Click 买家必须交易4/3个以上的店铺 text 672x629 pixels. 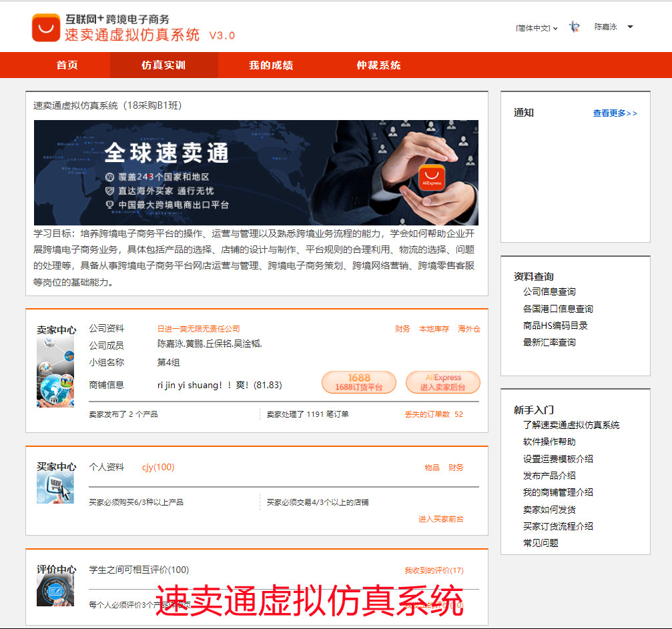[318, 502]
